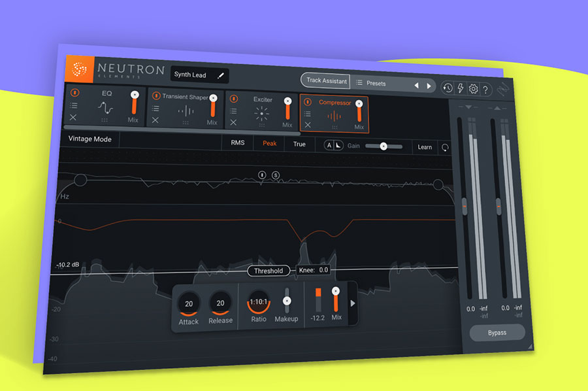Click the reset circle icon beside Learn
Screen dimensions: 588x391
point(445,148)
